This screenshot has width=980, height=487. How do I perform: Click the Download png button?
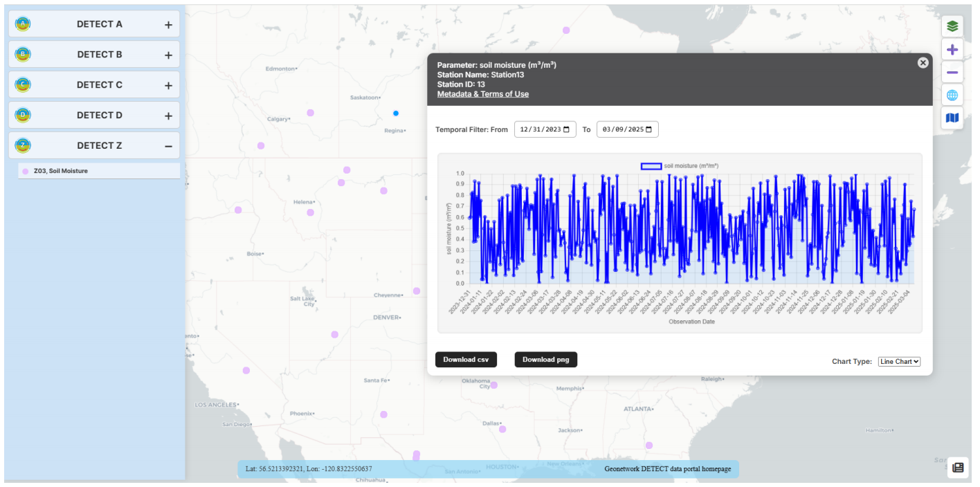[545, 360]
